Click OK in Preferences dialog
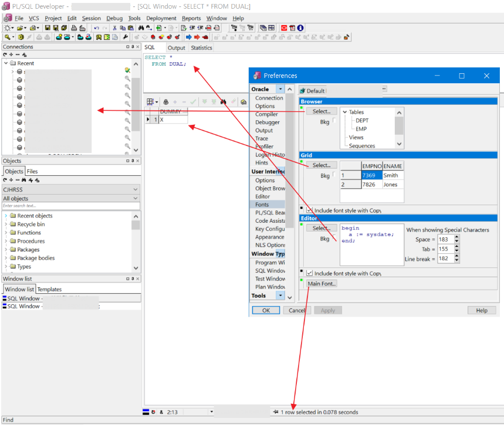The height and width of the screenshot is (425, 504). coord(266,310)
